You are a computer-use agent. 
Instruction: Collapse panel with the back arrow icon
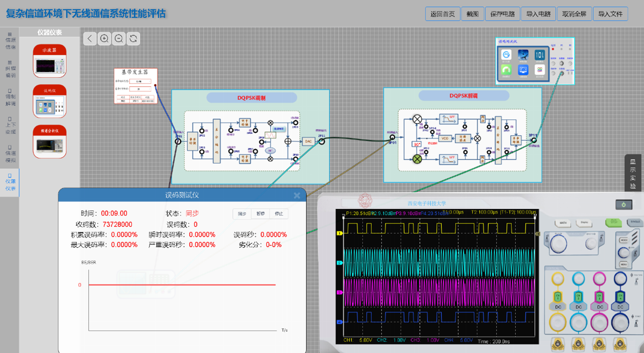pos(90,39)
